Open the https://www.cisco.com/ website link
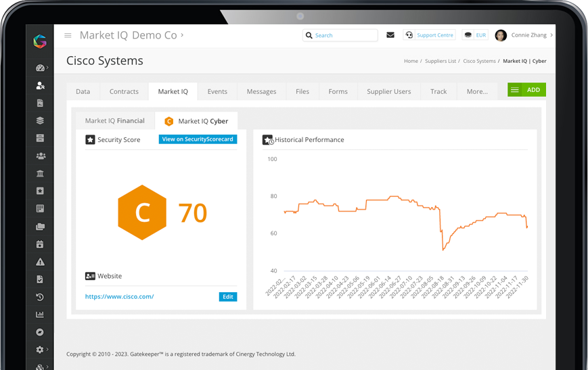Image resolution: width=588 pixels, height=370 pixels. pyautogui.click(x=119, y=296)
